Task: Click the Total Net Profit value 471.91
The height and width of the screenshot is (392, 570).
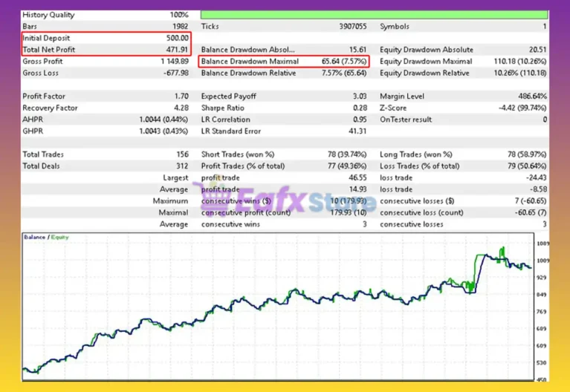Action: (178, 50)
